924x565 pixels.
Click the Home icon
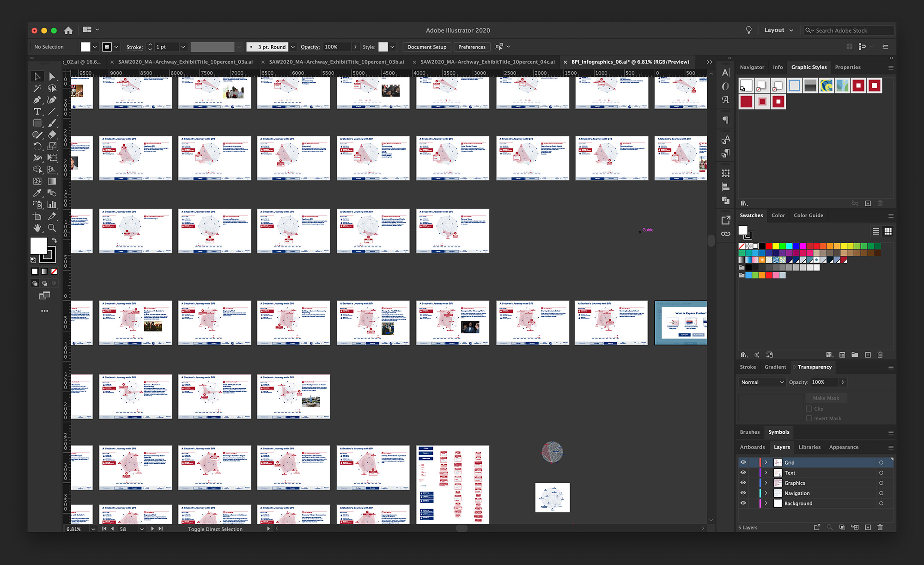(68, 31)
